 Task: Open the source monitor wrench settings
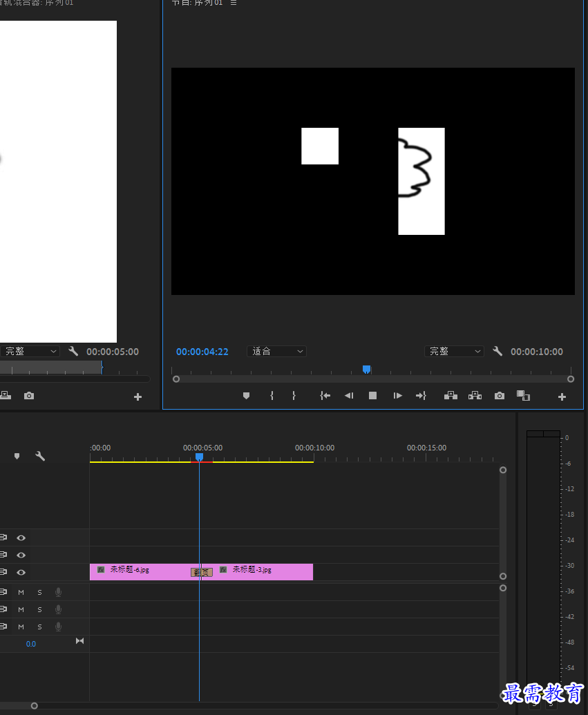point(73,352)
